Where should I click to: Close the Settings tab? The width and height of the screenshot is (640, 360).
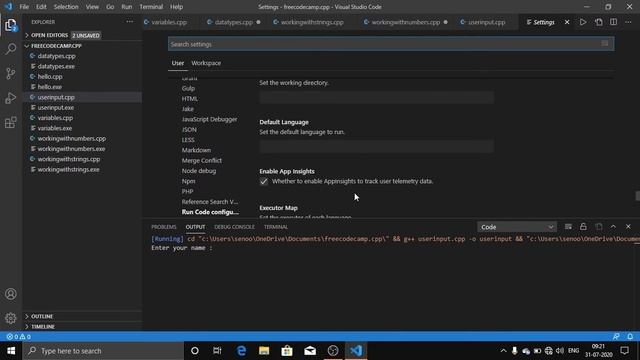coord(567,22)
